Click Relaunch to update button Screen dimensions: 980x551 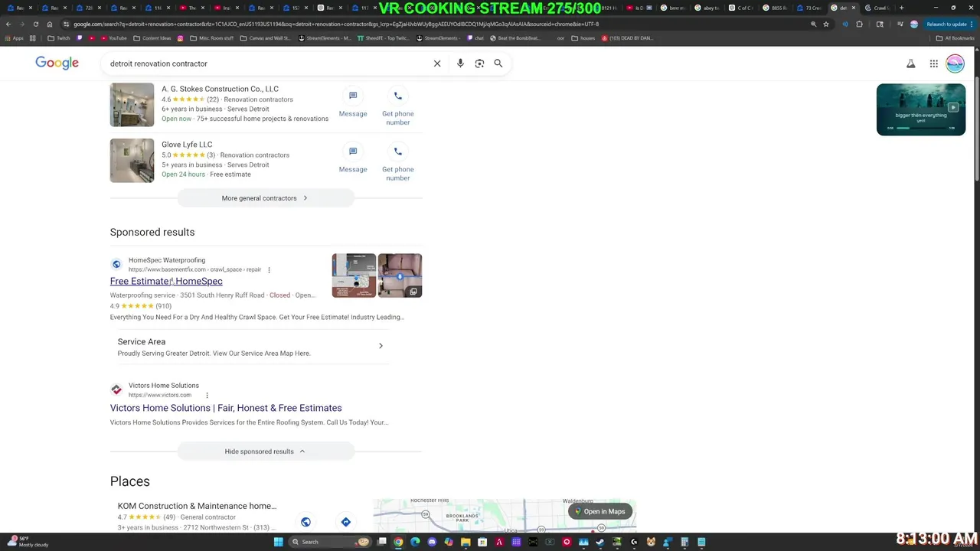click(949, 24)
